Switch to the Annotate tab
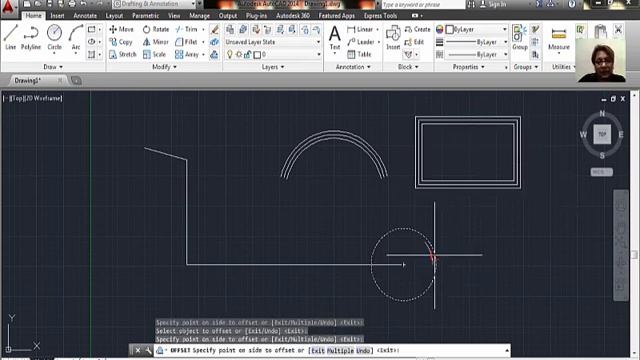The image size is (640, 360). pos(85,16)
